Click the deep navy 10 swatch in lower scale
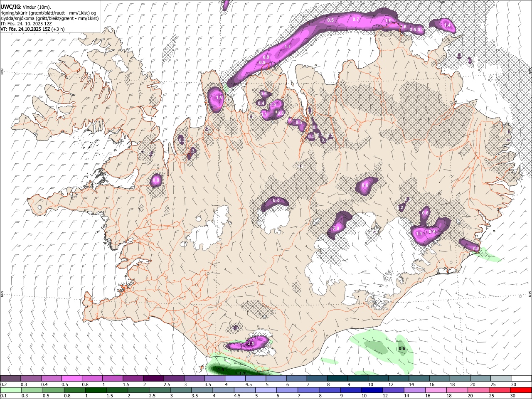The image size is (532, 399). click(372, 390)
